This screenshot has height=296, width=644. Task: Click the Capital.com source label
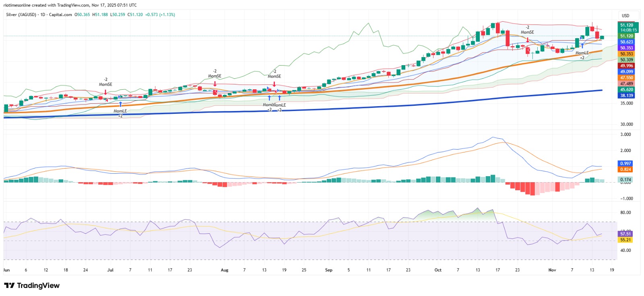(60, 14)
